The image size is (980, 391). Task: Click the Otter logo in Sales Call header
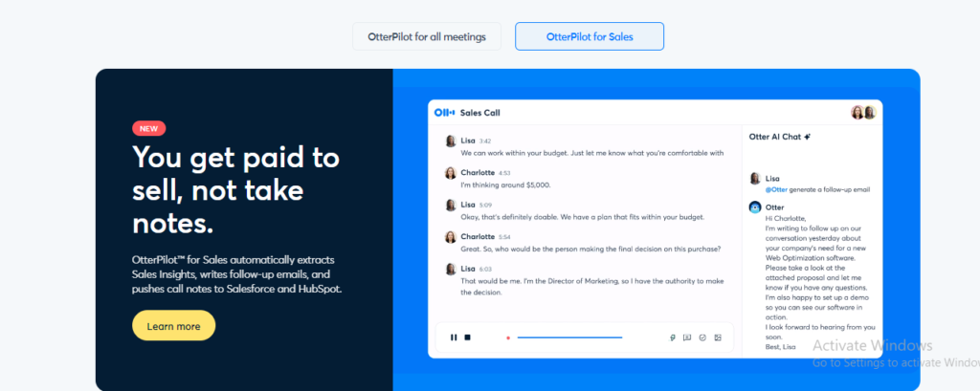point(444,113)
